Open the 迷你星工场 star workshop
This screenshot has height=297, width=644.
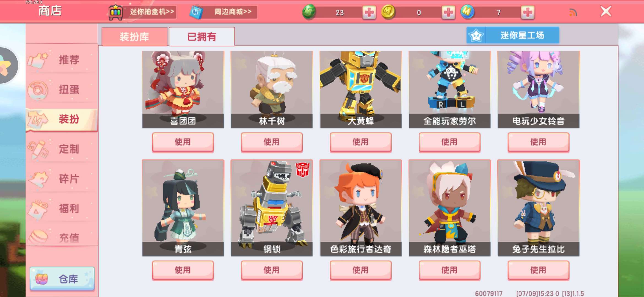[x=513, y=35]
